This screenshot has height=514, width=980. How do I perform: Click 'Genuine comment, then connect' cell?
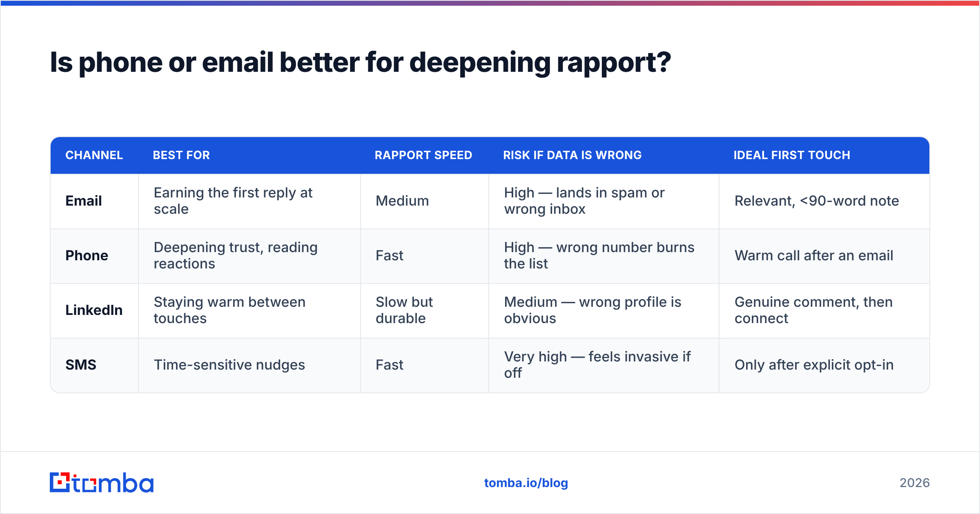[824, 310]
